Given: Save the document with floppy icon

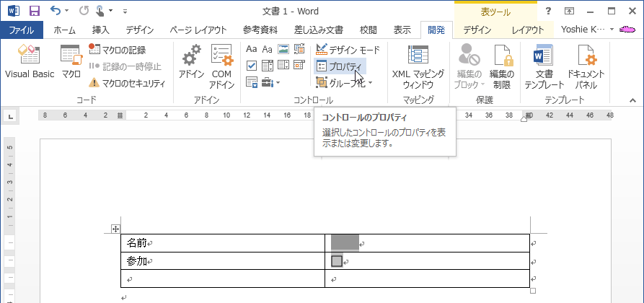Looking at the screenshot, I should click(35, 11).
